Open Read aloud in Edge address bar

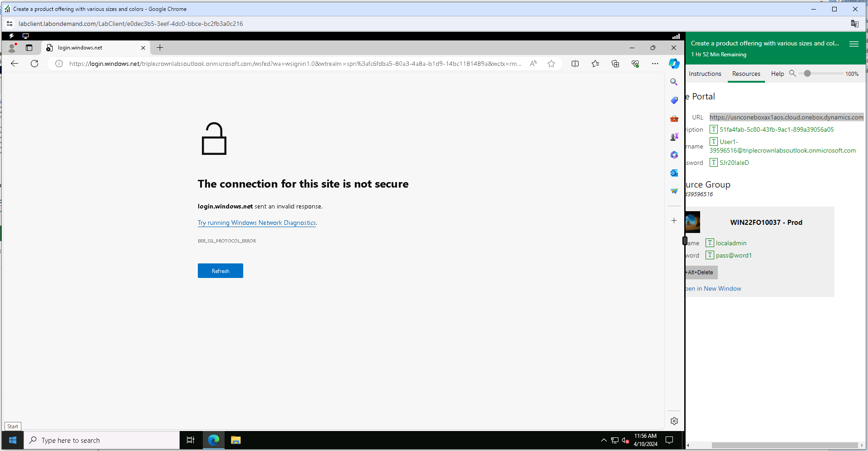coord(533,64)
